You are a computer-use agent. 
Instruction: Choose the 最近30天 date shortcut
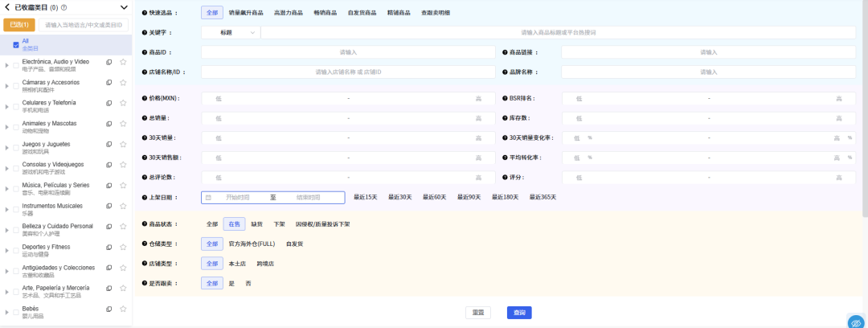399,197
